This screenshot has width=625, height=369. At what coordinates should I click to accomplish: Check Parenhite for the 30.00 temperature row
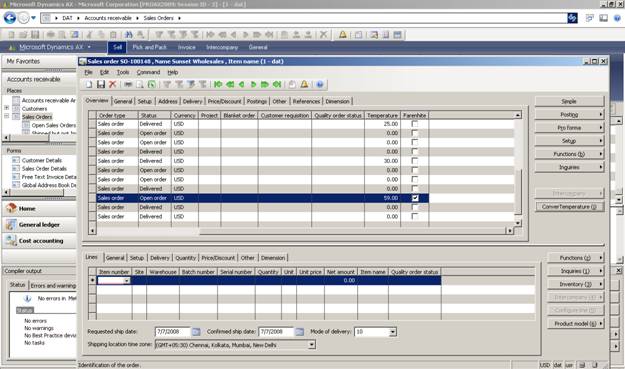[x=415, y=161]
